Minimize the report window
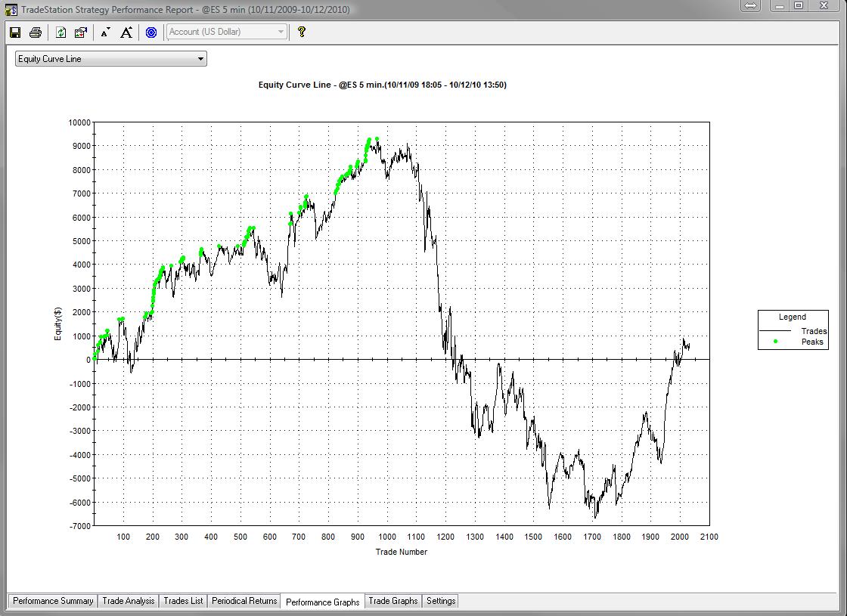847x616 pixels. pyautogui.click(x=780, y=5)
